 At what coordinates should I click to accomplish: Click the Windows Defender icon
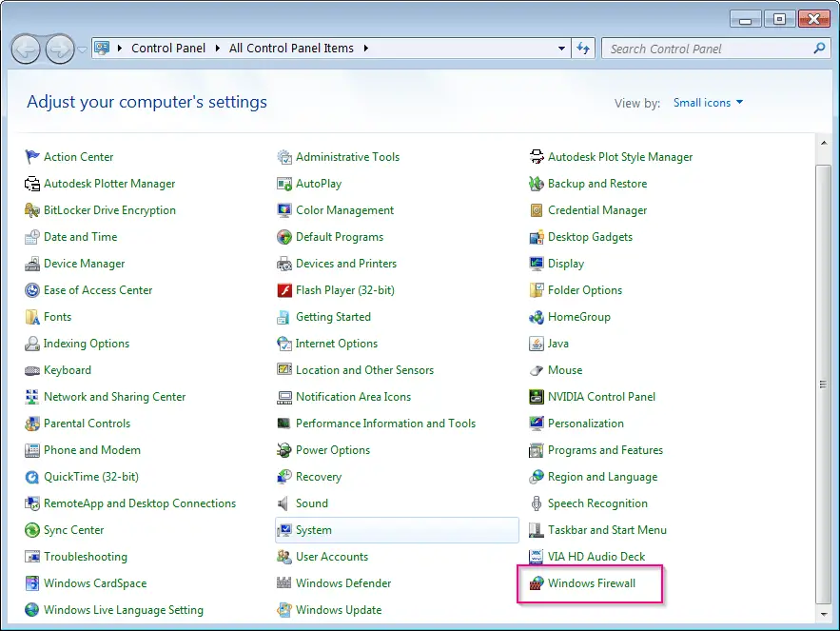283,583
